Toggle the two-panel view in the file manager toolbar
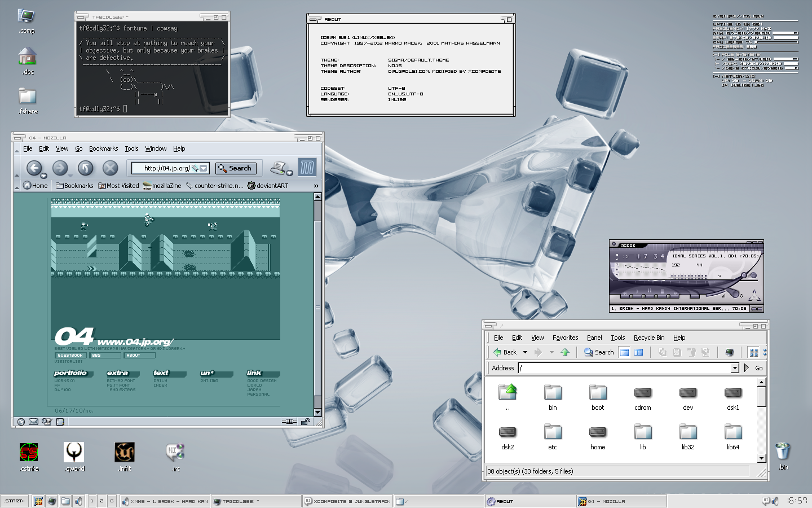Viewport: 812px width, 508px height. click(x=638, y=352)
